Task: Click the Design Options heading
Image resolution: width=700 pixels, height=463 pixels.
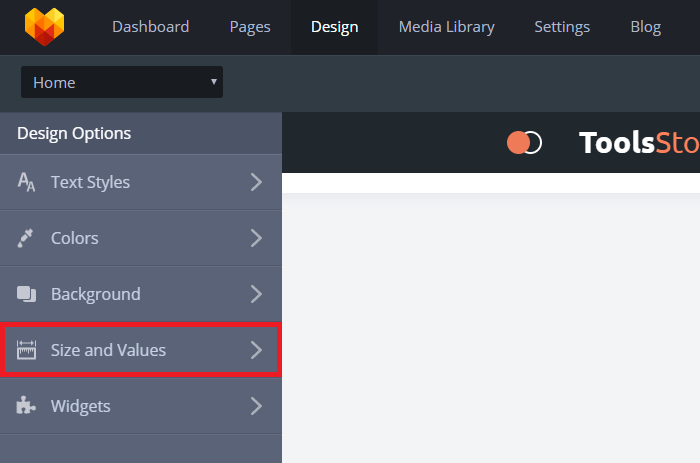Action: click(74, 133)
